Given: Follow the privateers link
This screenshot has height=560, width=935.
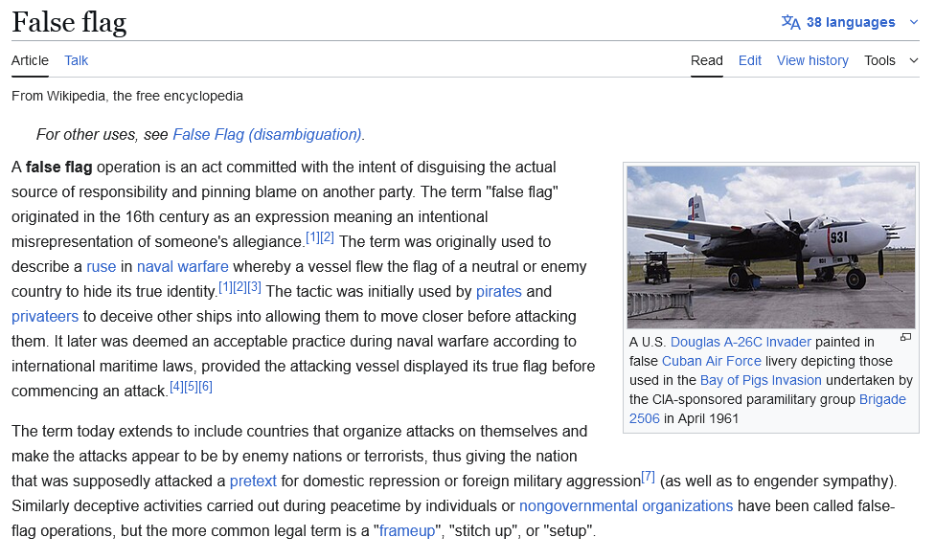Looking at the screenshot, I should (45, 316).
